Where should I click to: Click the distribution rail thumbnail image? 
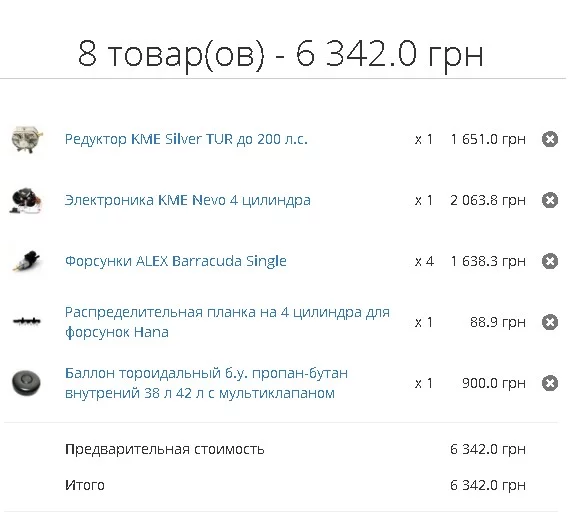pos(27,321)
